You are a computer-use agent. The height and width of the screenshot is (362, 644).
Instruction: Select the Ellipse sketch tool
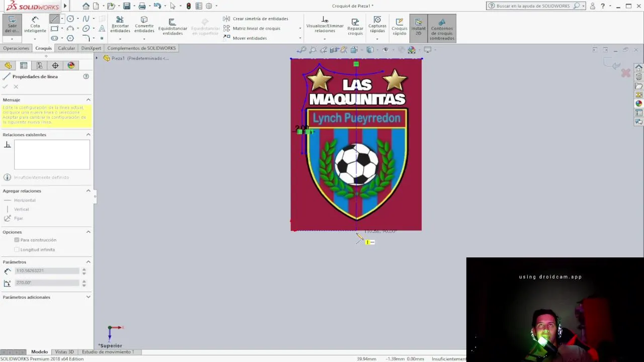(x=86, y=29)
